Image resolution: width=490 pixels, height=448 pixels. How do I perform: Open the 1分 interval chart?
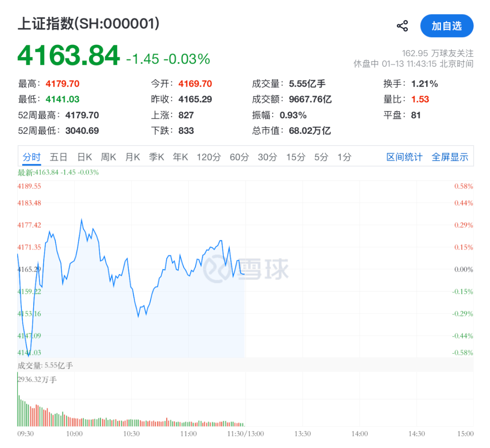pos(344,157)
